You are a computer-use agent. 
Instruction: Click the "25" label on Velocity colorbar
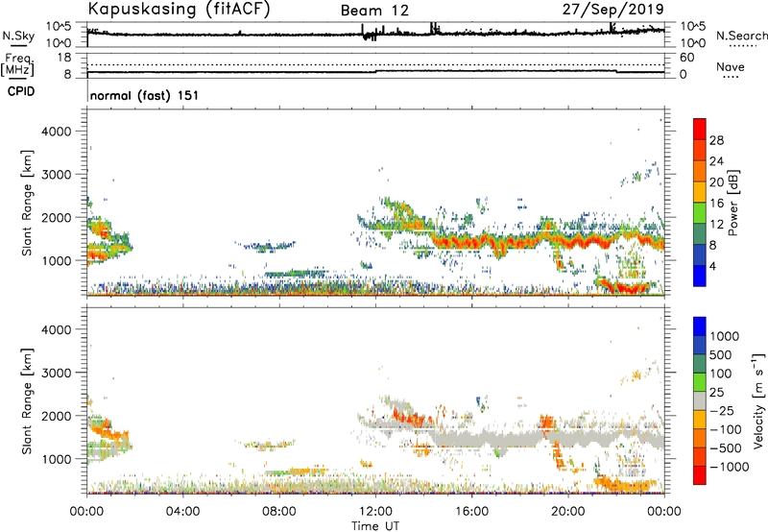tap(716, 393)
